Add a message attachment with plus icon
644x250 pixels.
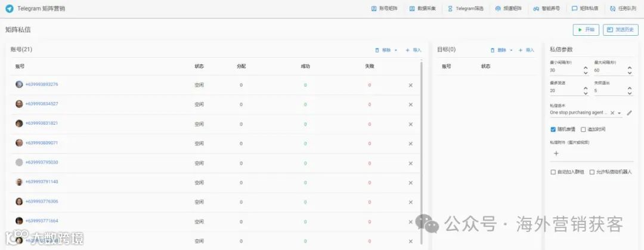(x=556, y=153)
